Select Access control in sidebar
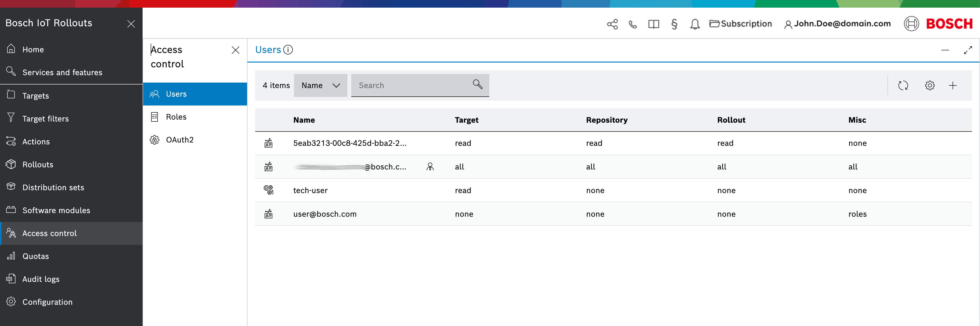 (x=71, y=233)
